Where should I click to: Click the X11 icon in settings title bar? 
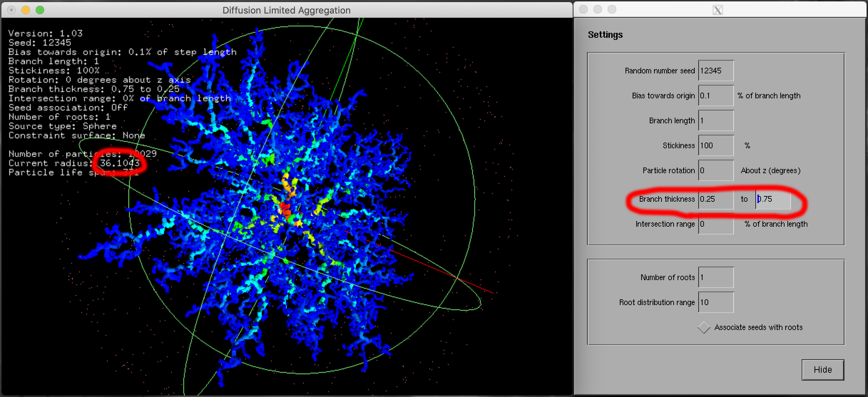click(x=718, y=10)
